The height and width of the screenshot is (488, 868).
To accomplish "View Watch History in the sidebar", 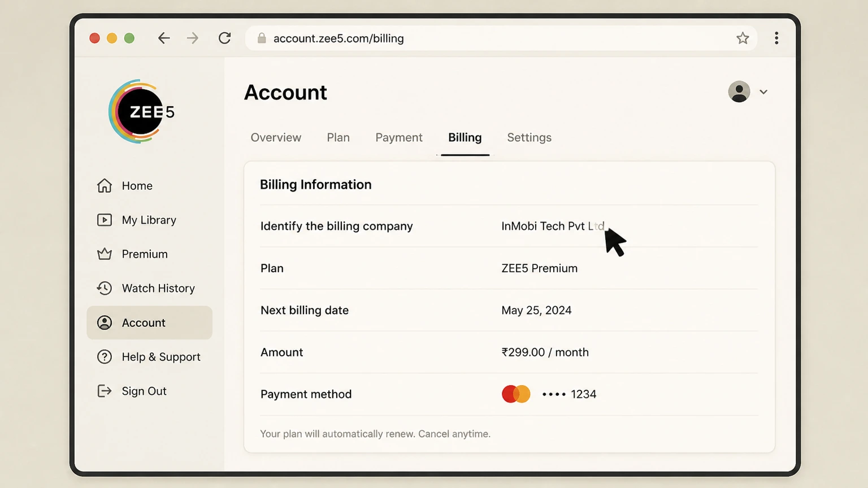I will (x=158, y=288).
